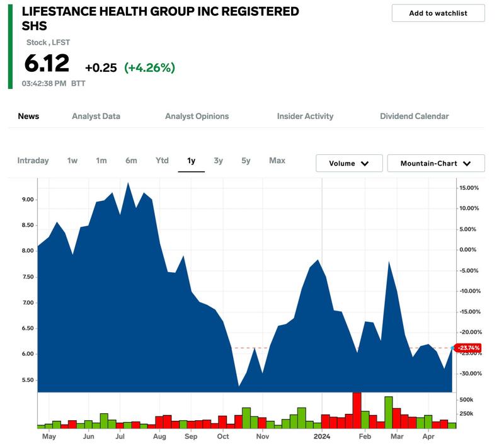Click the Apr axis label

pyautogui.click(x=428, y=437)
